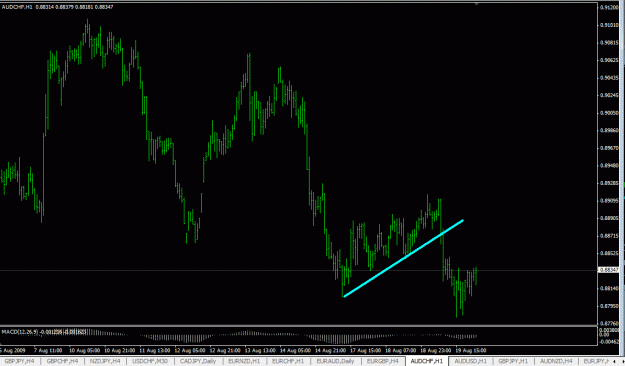Screen dimensions: 625x366
Task: Click time axis label 12 Aug 21:00
Action: (225, 350)
